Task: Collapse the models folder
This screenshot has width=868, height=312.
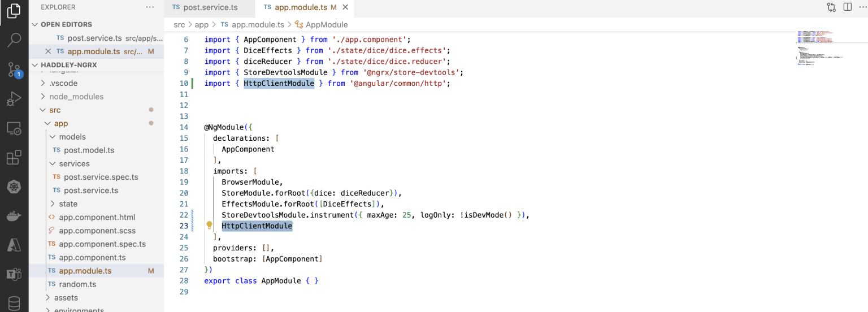Action: [72, 137]
